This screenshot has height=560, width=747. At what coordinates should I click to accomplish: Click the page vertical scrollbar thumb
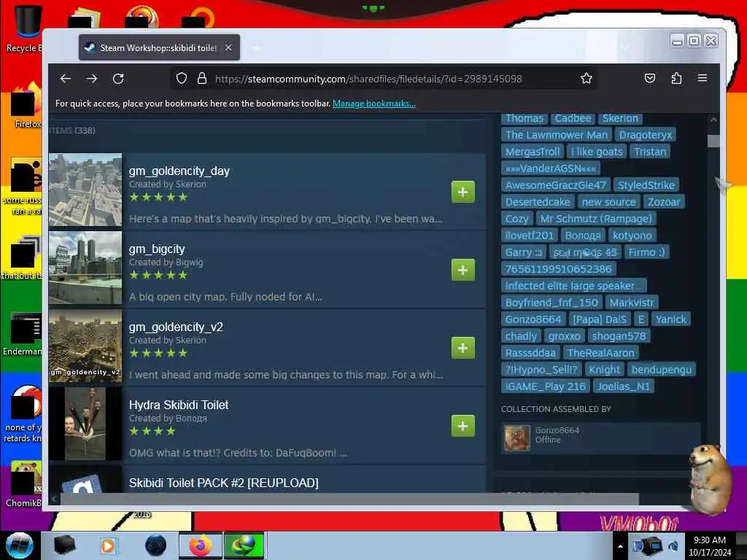(713, 141)
